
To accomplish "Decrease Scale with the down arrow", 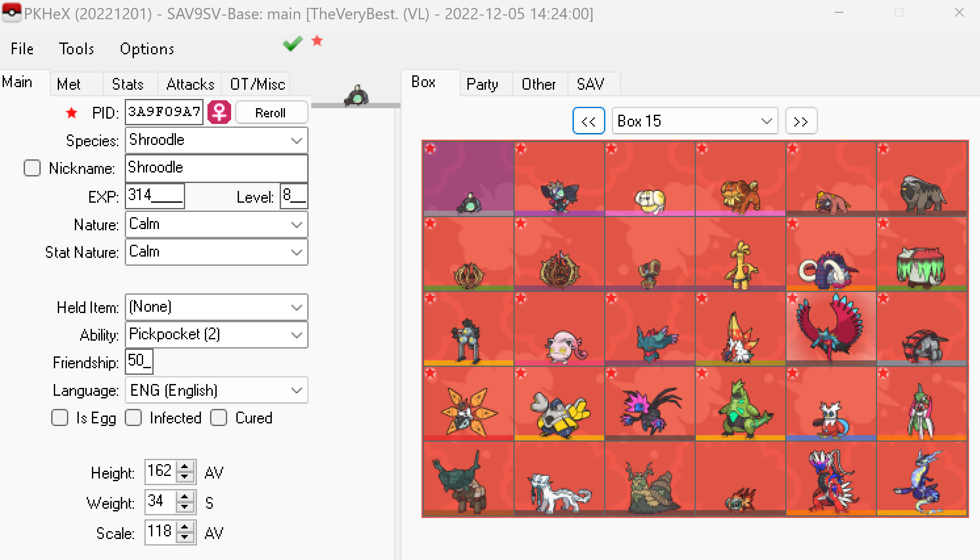I will pos(185,537).
